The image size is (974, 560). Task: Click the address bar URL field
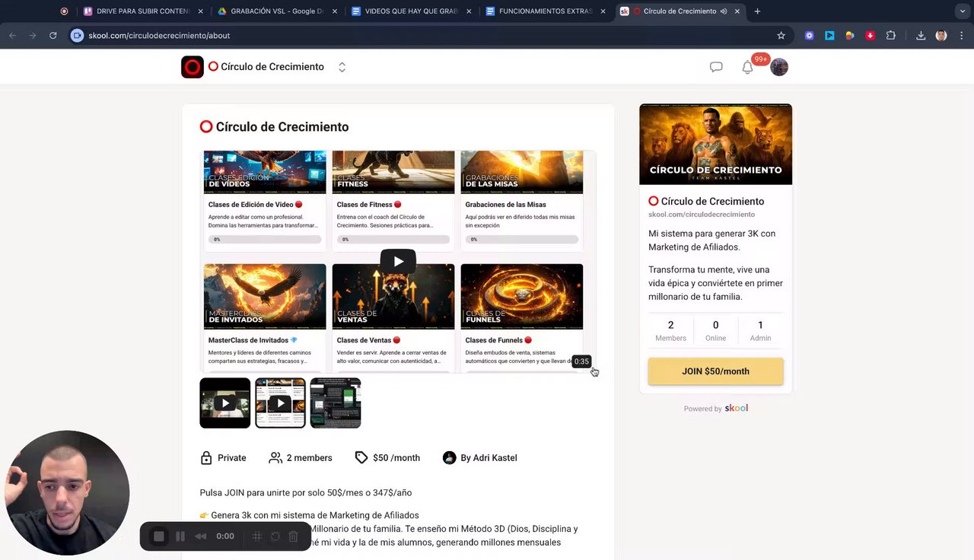(426, 35)
